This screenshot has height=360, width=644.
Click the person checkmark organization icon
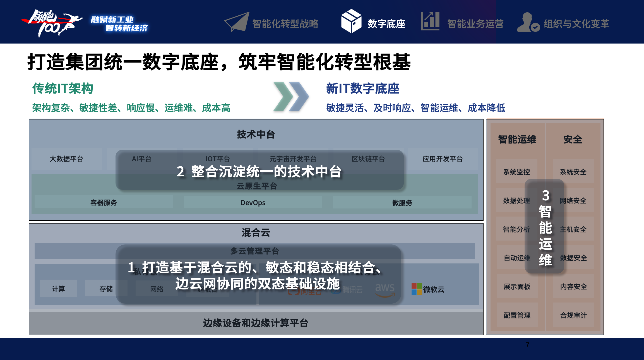point(528,22)
